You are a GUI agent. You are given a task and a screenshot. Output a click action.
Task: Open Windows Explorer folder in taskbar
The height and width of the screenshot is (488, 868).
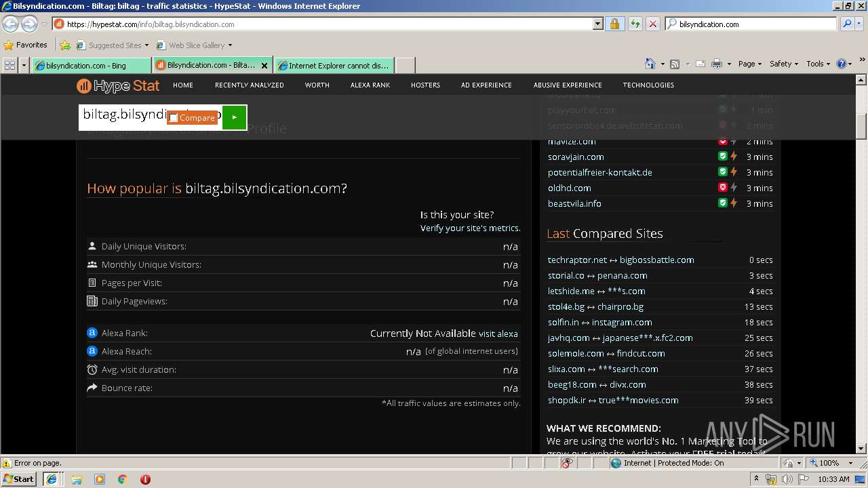pos(77,479)
